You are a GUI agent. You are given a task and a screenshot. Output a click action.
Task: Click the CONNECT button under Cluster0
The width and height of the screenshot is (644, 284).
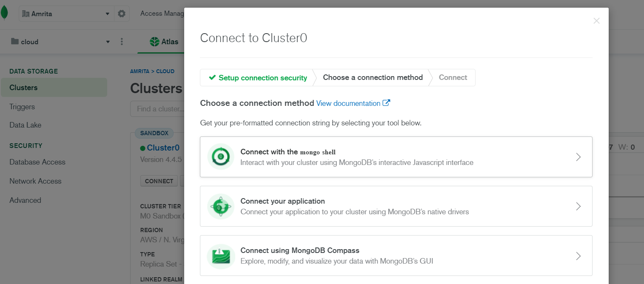(159, 181)
